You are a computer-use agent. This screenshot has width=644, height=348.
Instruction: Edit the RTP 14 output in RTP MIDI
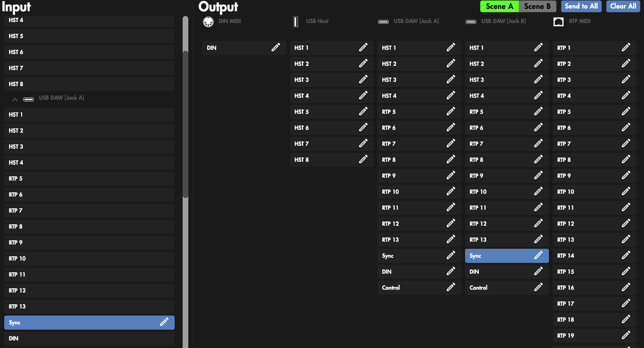(626, 255)
